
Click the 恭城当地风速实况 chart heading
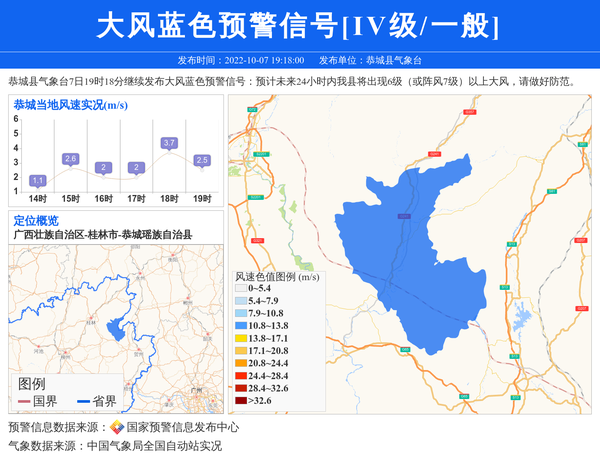[70, 105]
